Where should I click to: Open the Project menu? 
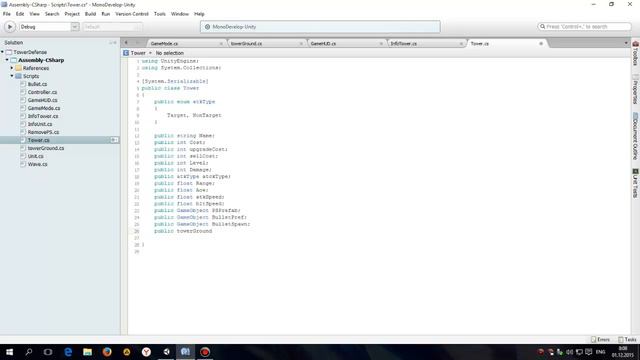(72, 14)
